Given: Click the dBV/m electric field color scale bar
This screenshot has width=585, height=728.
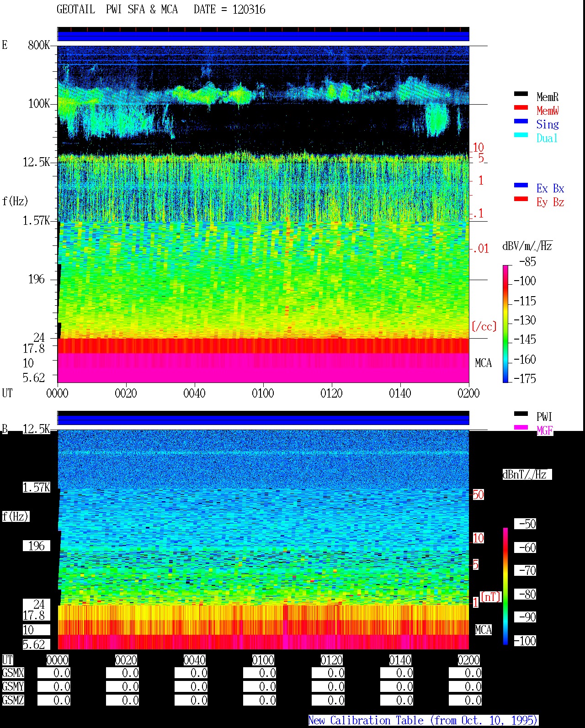Looking at the screenshot, I should pyautogui.click(x=505, y=324).
